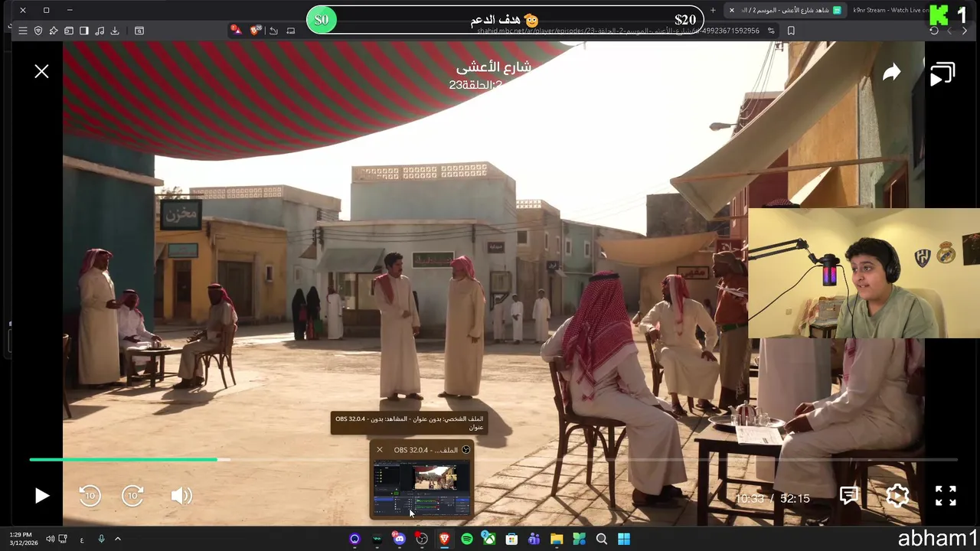Click the browser back-arrow icon

(x=273, y=31)
